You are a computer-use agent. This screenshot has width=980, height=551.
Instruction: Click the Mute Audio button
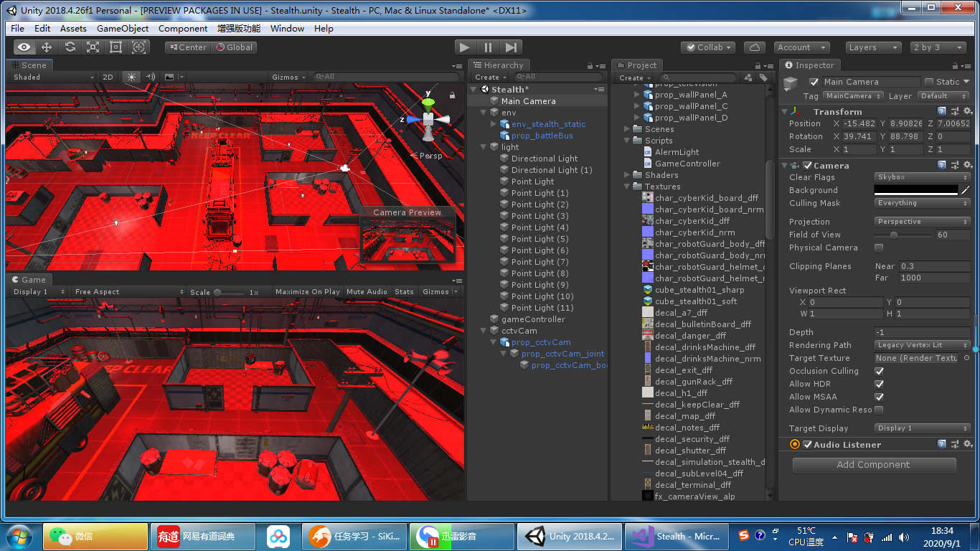tap(367, 292)
